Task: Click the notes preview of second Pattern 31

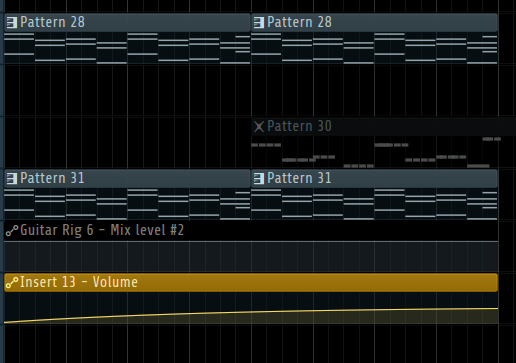Action: tap(374, 204)
